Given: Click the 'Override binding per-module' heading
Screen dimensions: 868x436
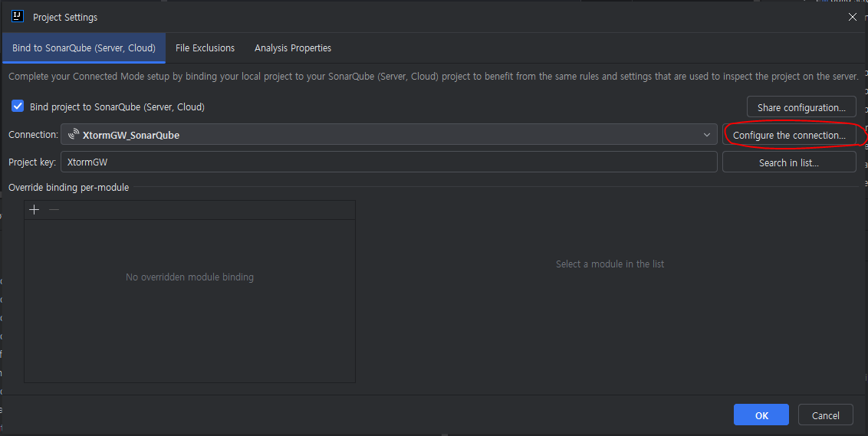Looking at the screenshot, I should pyautogui.click(x=69, y=188).
